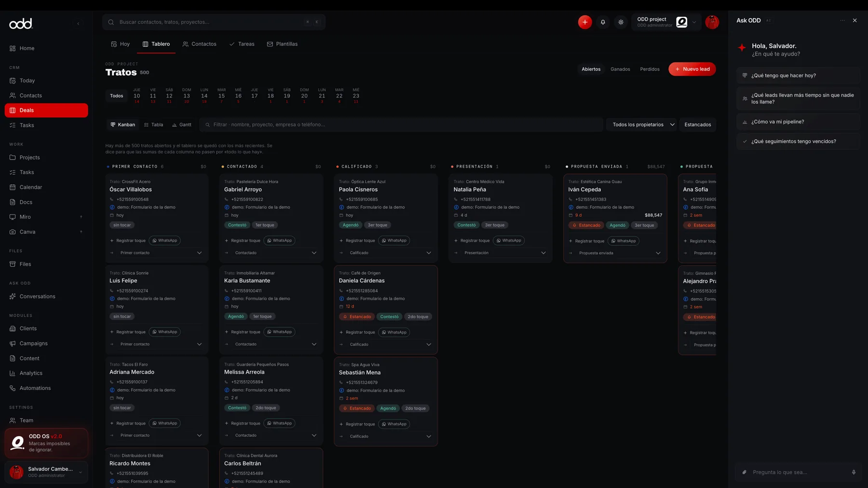
Task: Click WhatsApp on Paola Cisneros card
Action: click(394, 240)
